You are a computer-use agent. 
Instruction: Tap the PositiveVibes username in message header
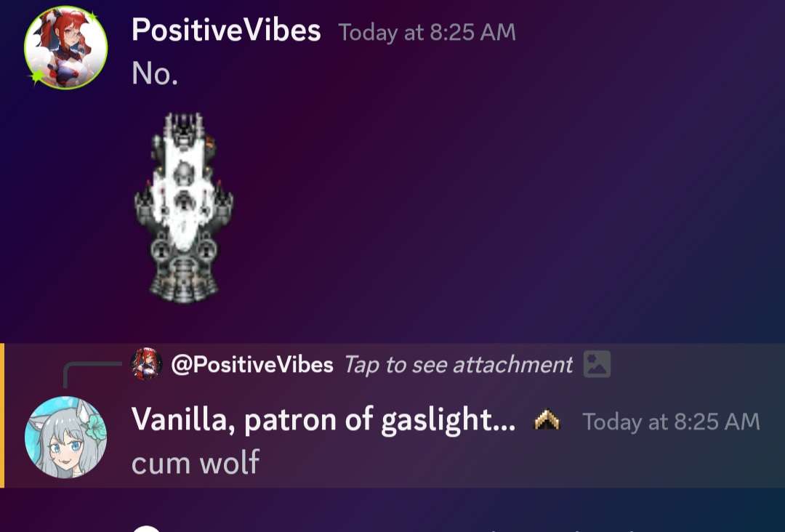click(x=226, y=31)
